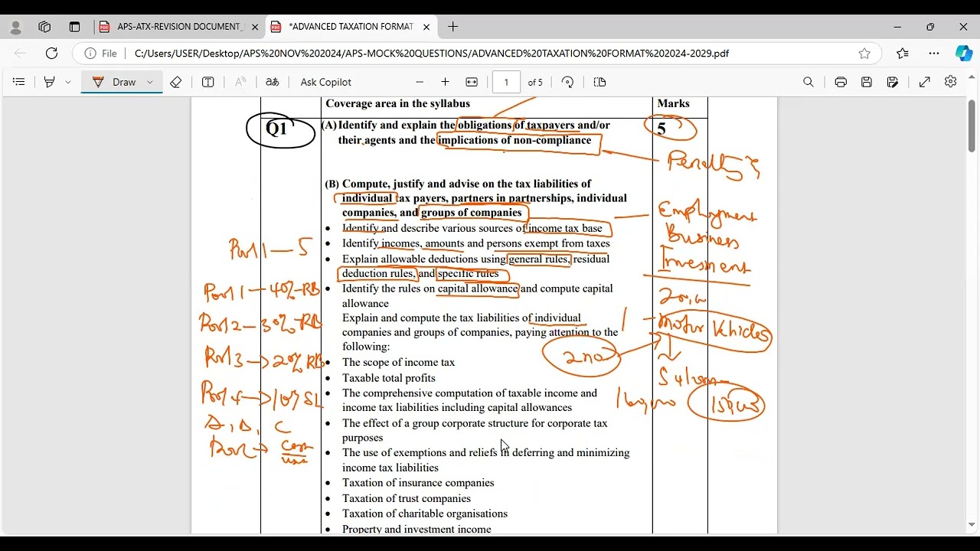Open the Favorites list icon

tap(903, 54)
